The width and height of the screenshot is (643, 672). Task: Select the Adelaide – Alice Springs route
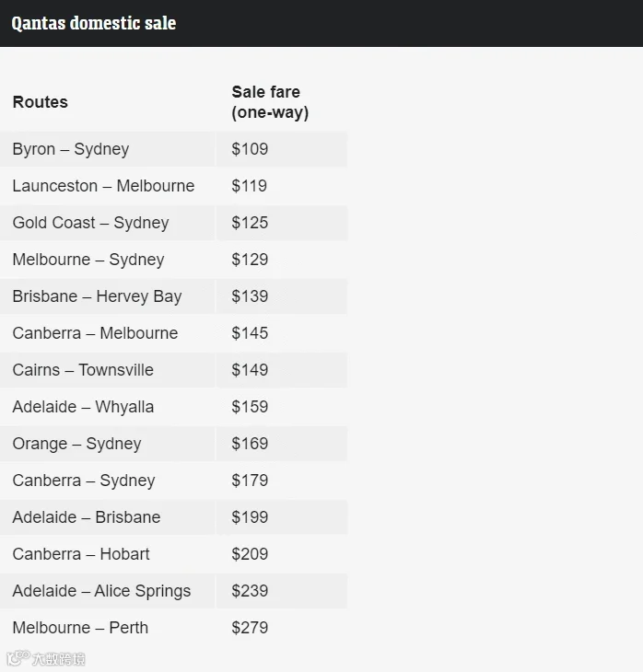101,591
